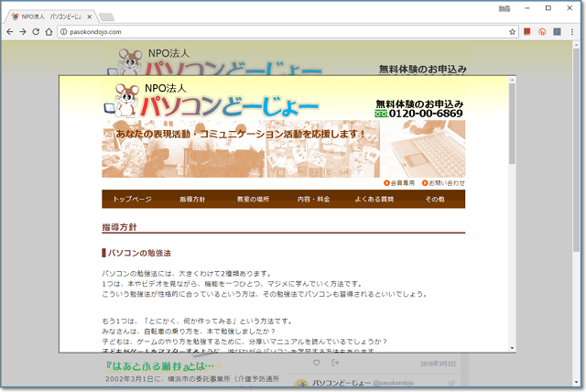Click the purple extension icon in toolbar

point(557,31)
